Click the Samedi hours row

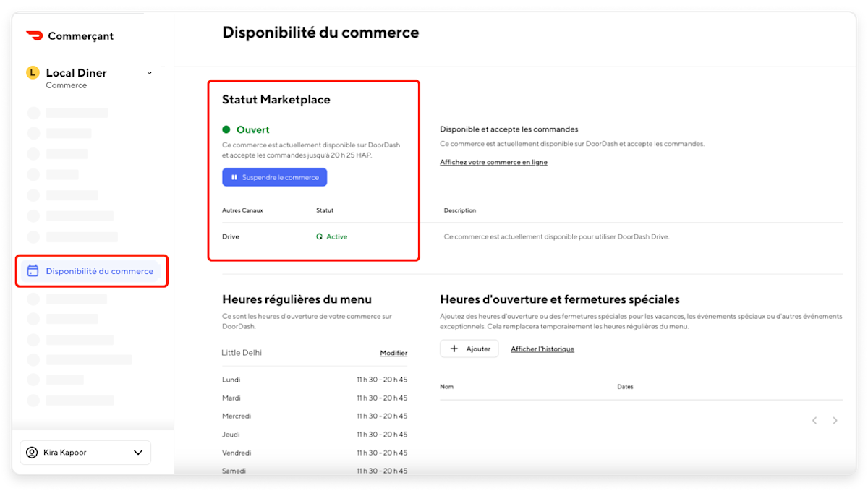315,471
